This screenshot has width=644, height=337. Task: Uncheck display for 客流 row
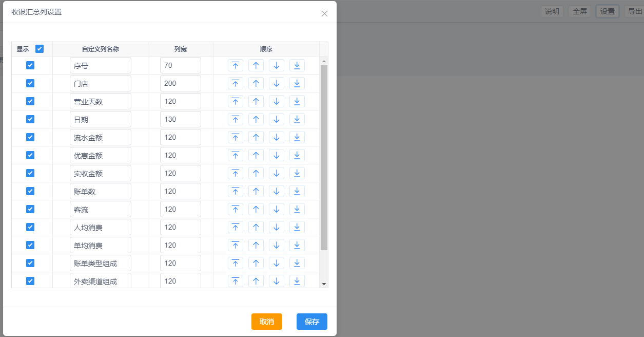click(30, 209)
